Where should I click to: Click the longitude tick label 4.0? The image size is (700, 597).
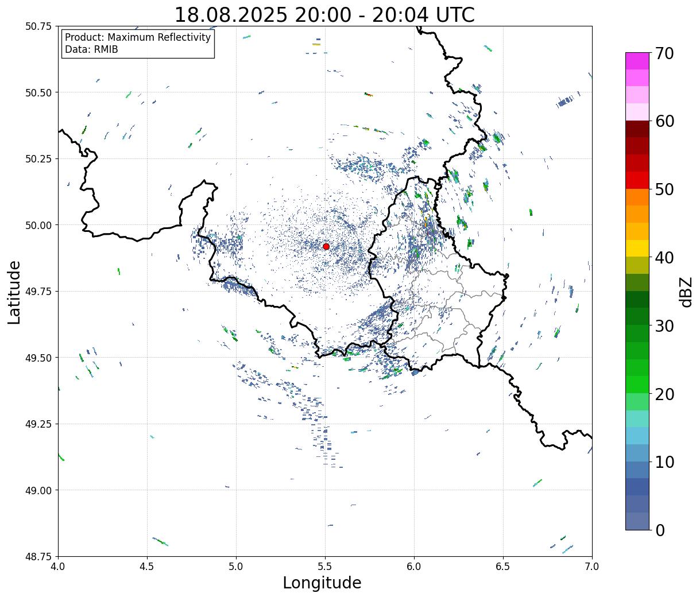coord(58,567)
